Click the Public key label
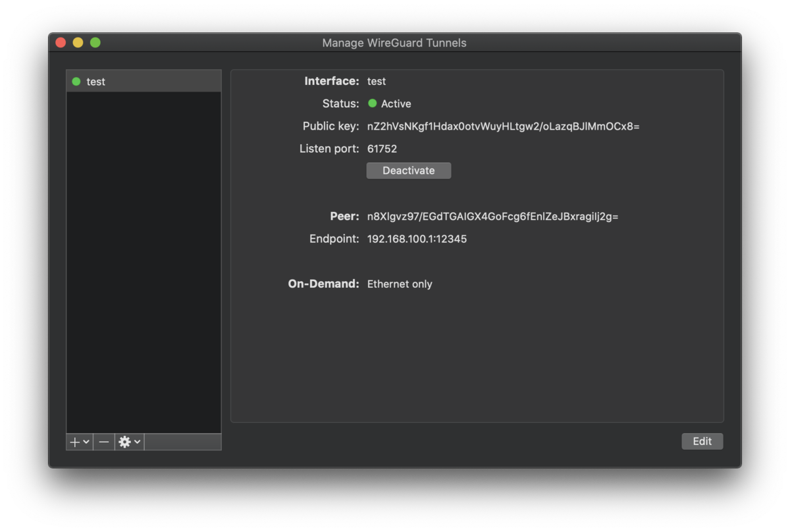This screenshot has height=532, width=790. tap(331, 126)
